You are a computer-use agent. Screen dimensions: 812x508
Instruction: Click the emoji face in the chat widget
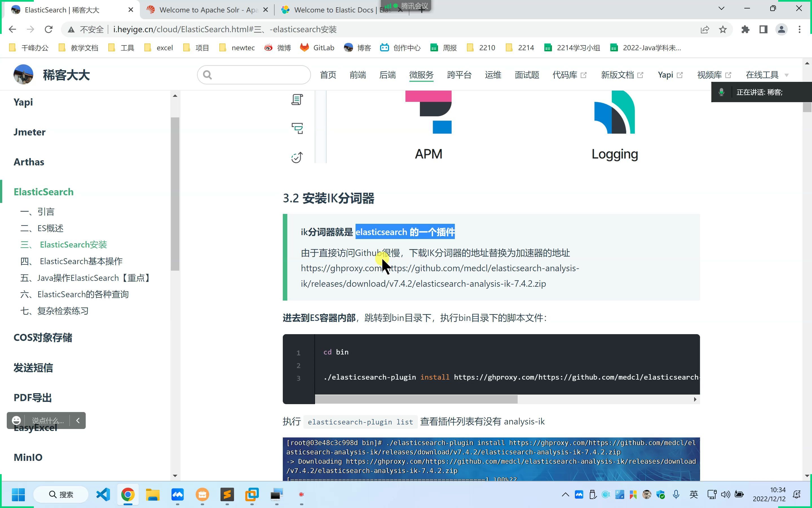click(16, 420)
